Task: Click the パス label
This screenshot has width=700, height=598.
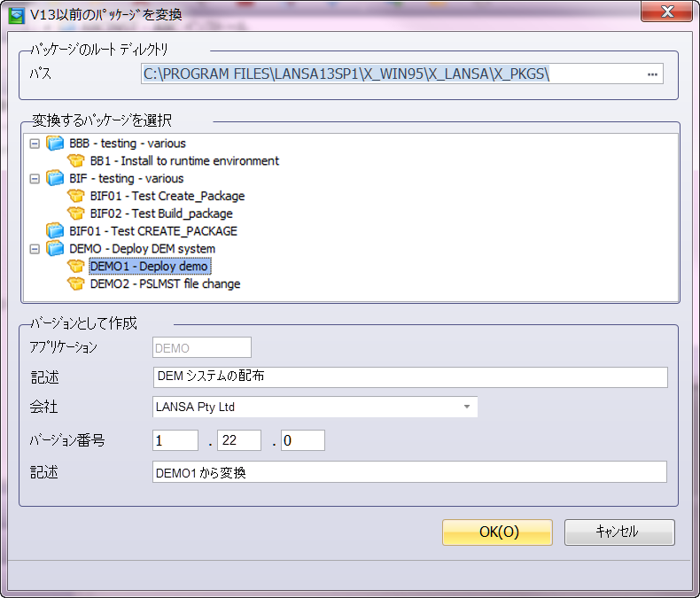Action: [x=41, y=74]
